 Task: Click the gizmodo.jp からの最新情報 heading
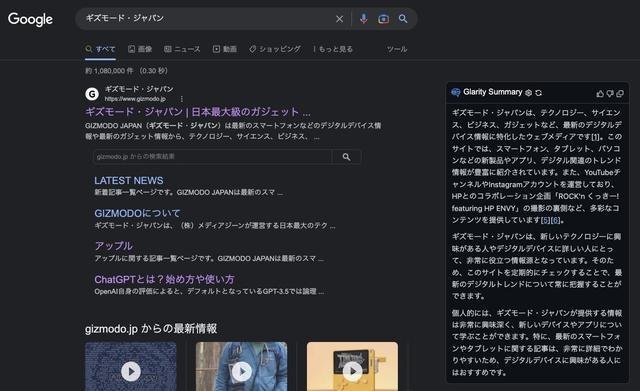pyautogui.click(x=151, y=329)
